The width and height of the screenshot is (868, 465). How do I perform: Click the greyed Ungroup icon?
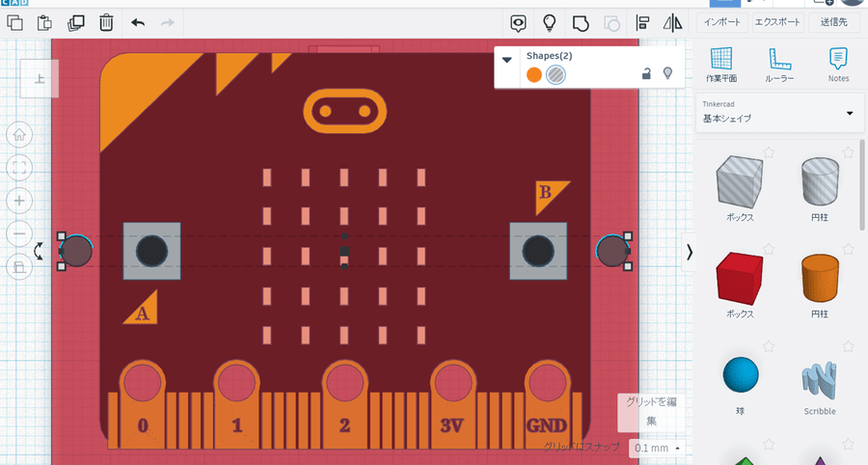coord(611,23)
